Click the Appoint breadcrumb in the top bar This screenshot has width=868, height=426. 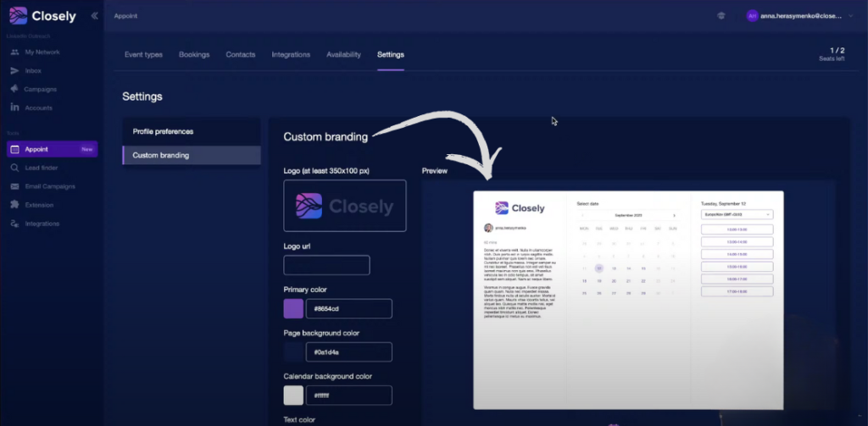click(125, 16)
